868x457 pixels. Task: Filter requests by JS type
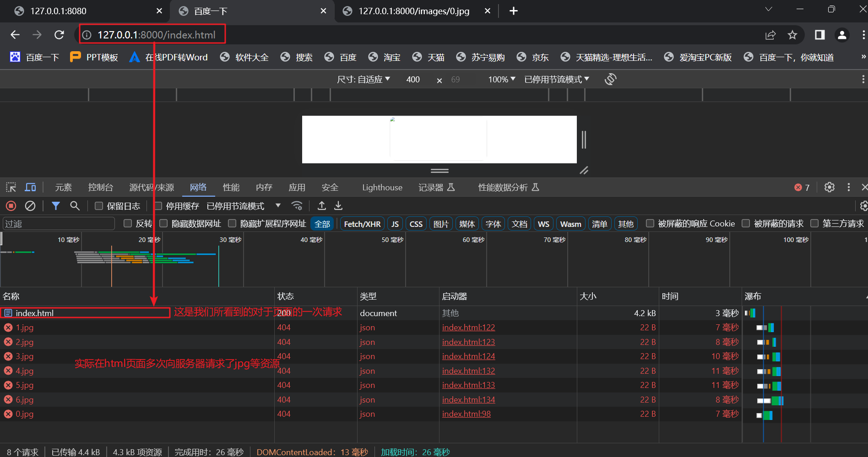pos(395,224)
